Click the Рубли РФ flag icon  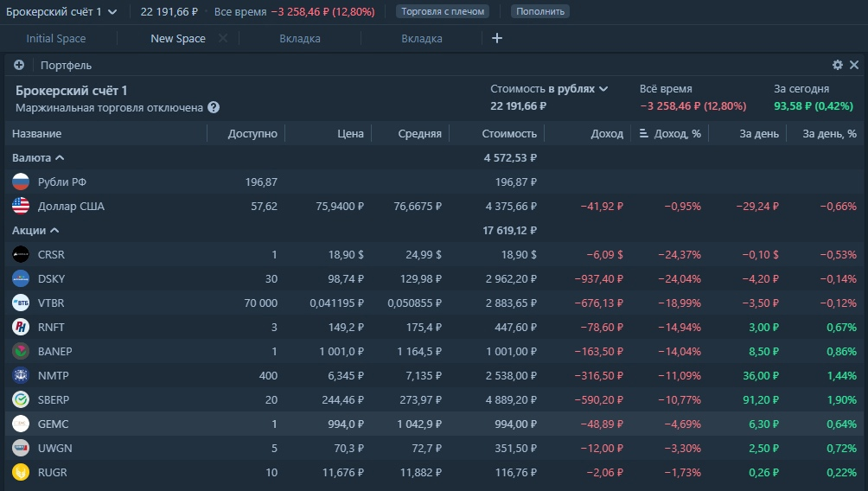pos(21,182)
